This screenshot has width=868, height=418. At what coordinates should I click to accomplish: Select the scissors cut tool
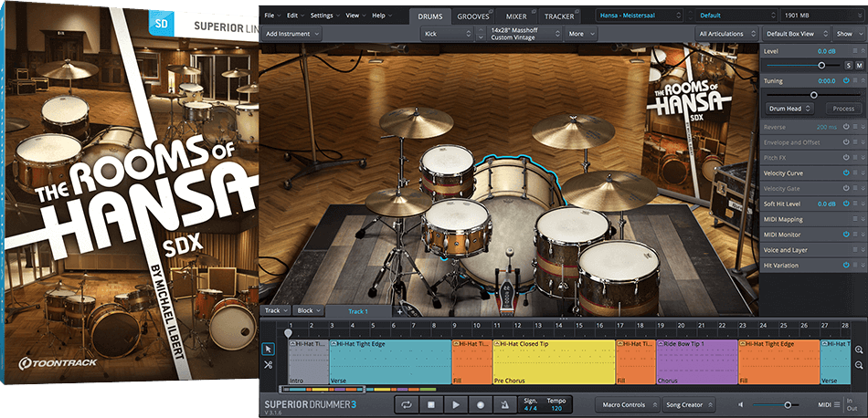[269, 365]
